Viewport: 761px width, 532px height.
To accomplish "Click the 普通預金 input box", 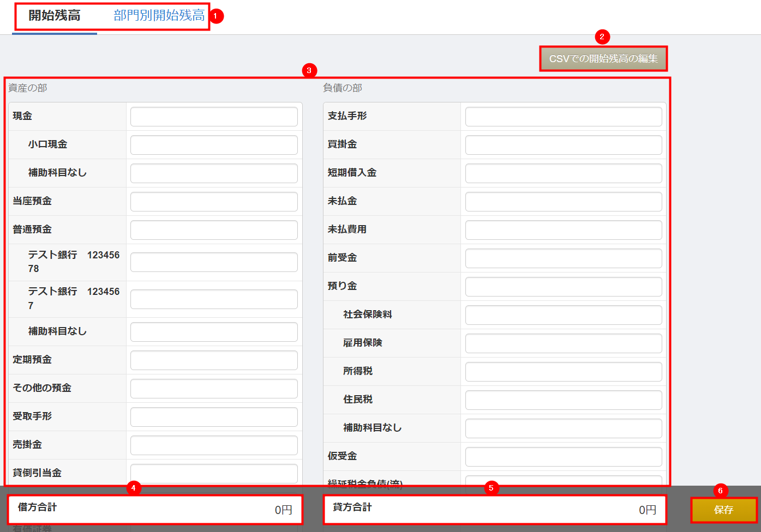I will pos(214,230).
